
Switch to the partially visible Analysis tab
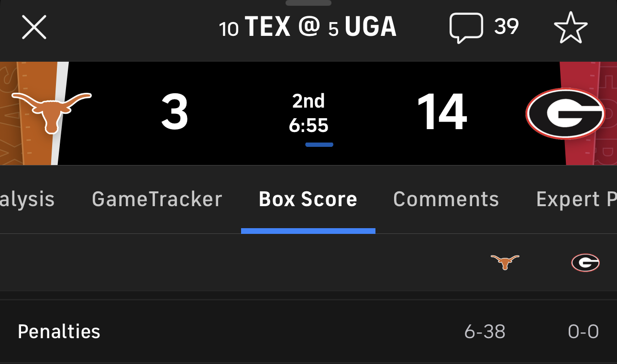pos(27,199)
